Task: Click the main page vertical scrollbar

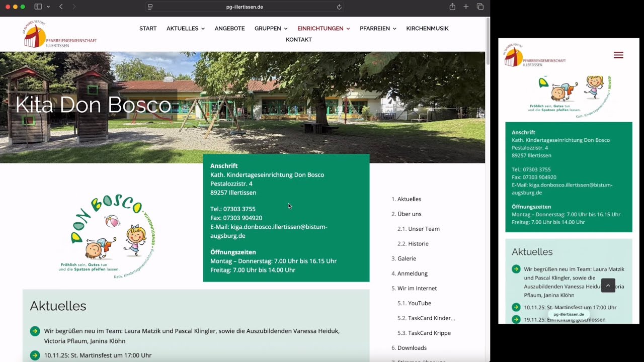Action: (x=488, y=42)
